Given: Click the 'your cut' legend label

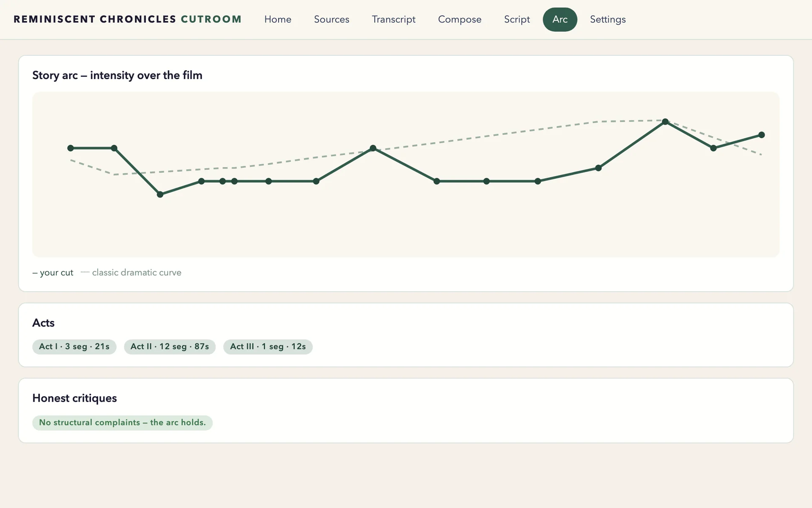Looking at the screenshot, I should coord(53,273).
